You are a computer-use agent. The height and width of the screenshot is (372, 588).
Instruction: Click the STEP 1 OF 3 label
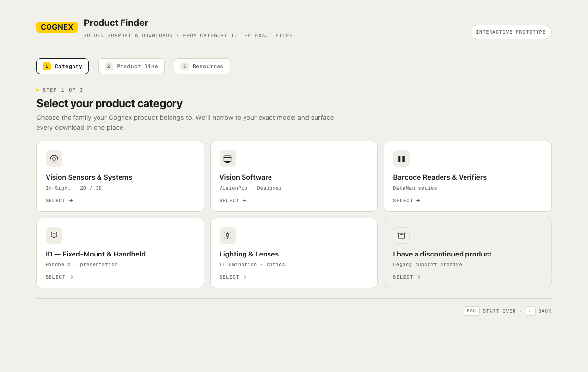(x=63, y=90)
